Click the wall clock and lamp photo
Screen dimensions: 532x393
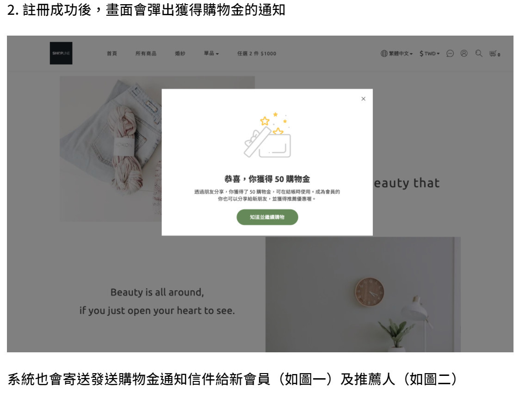(363, 295)
